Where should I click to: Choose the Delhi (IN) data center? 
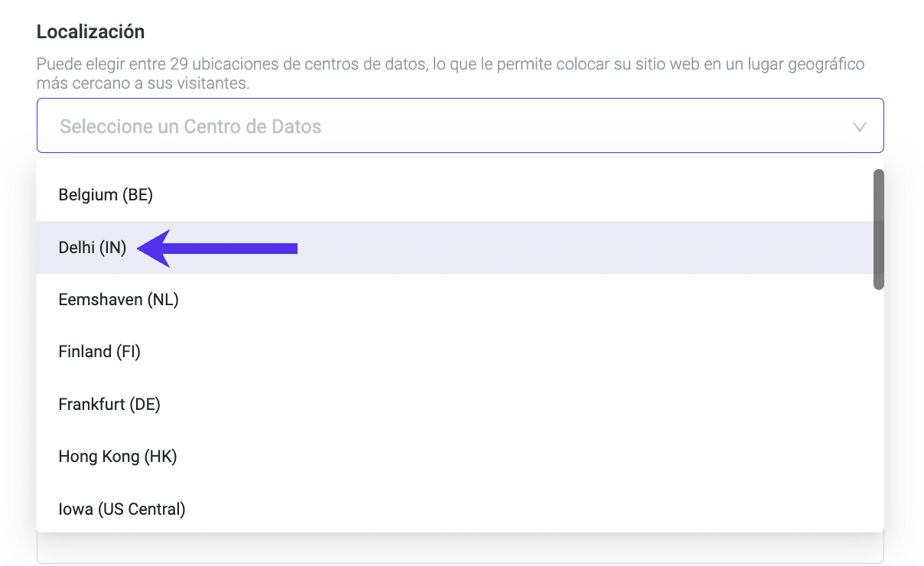(93, 248)
